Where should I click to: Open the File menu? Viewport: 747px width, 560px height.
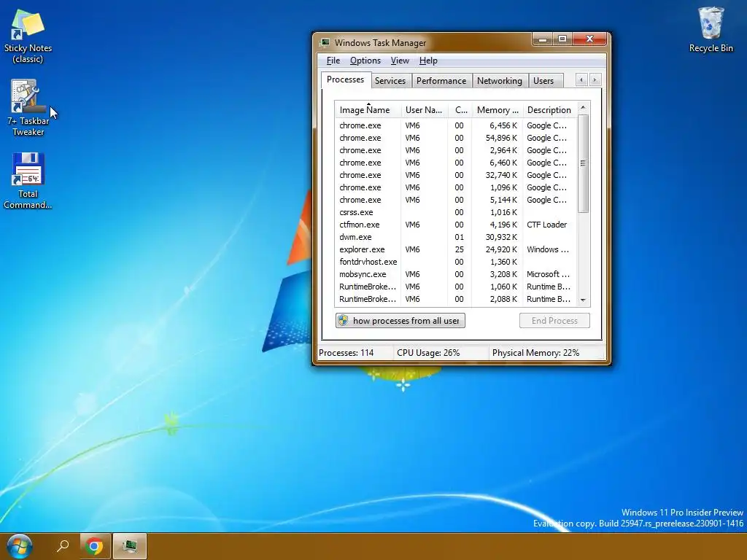[333, 61]
